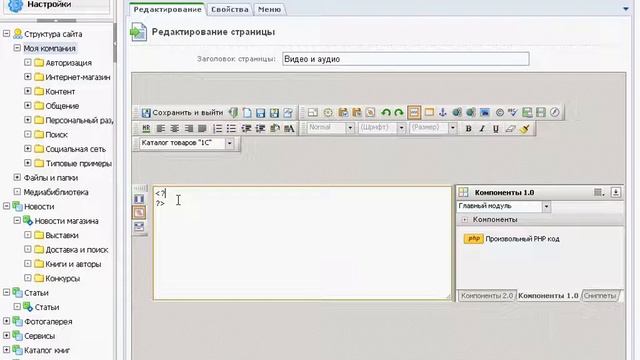Image resolution: width=640 pixels, height=360 pixels.
Task: Create a bulleted list
Action: click(x=231, y=129)
